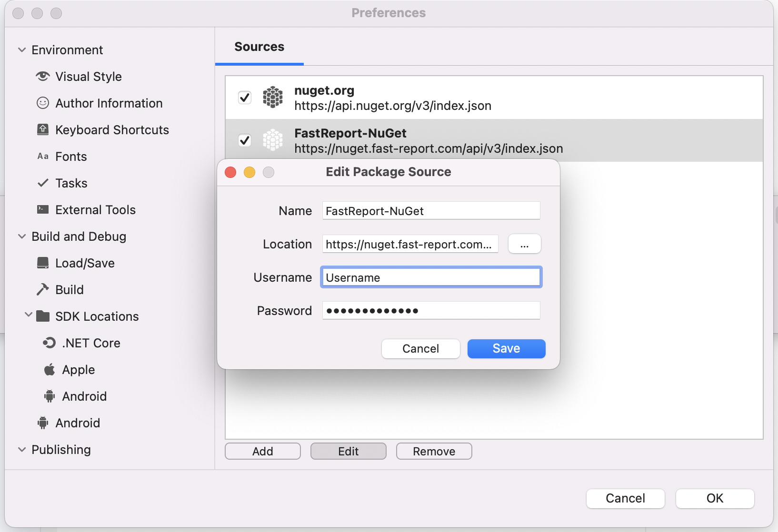778x532 pixels.
Task: Select Tasks in the sidebar
Action: coord(71,183)
